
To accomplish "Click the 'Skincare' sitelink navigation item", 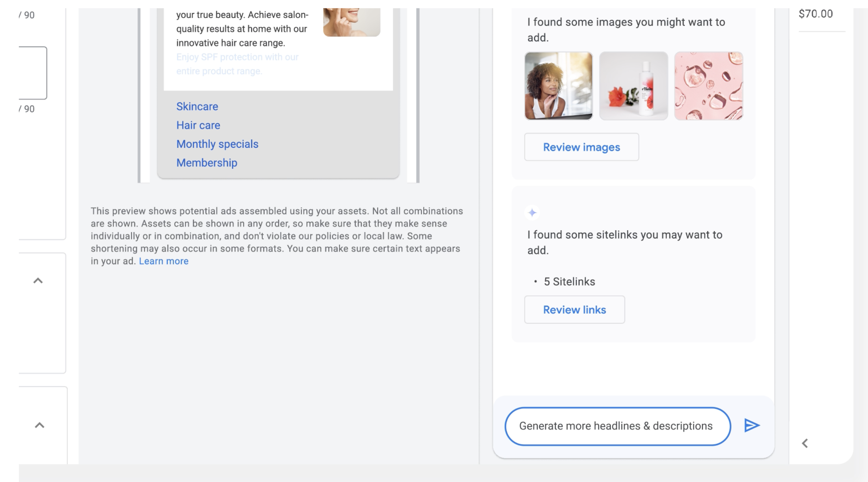I will click(197, 106).
